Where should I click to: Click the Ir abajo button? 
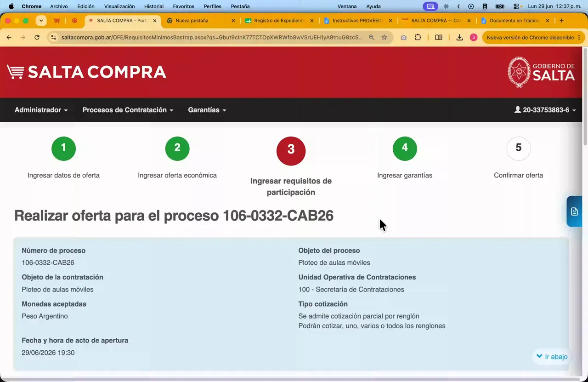[x=552, y=357]
